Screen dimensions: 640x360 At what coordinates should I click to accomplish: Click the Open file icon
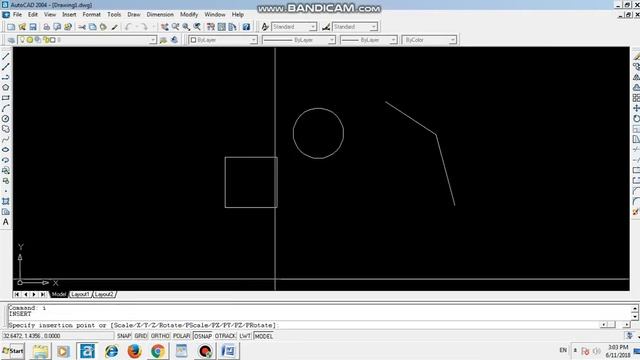[x=22, y=27]
